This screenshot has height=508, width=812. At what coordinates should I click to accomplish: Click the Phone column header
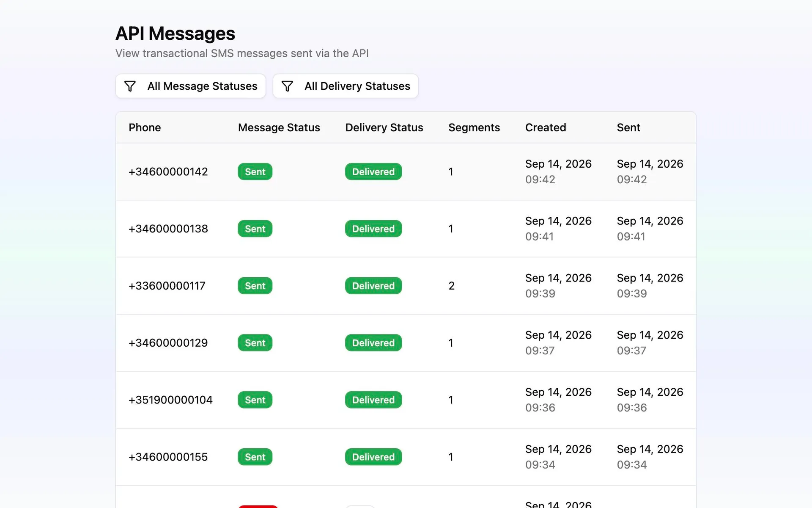pos(145,127)
